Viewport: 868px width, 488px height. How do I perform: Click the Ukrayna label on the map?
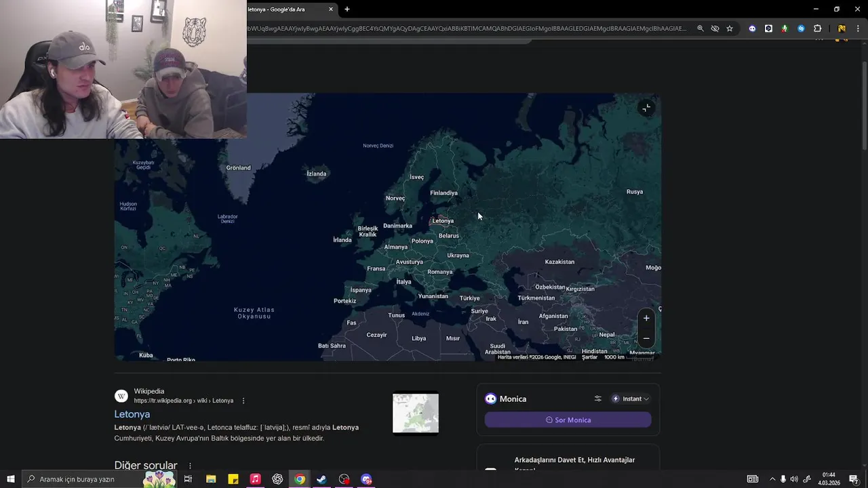pyautogui.click(x=458, y=256)
